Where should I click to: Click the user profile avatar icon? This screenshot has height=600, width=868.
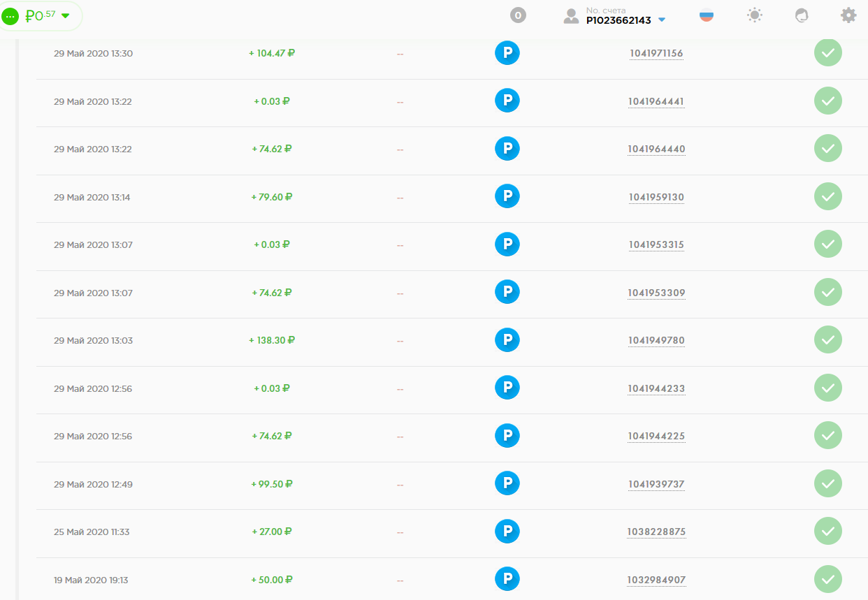(x=571, y=16)
